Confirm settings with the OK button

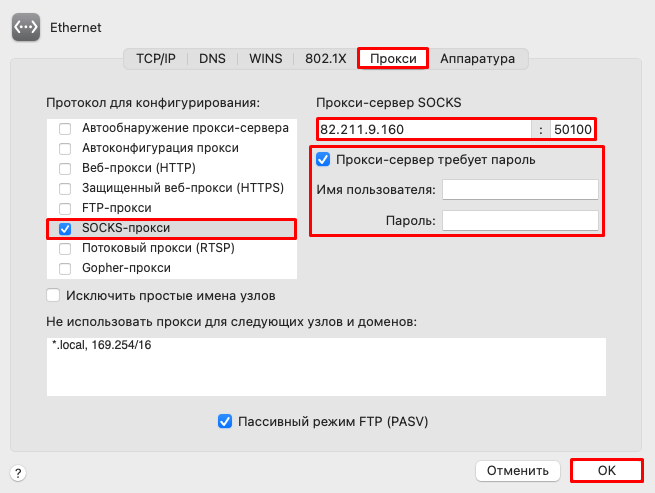(607, 470)
